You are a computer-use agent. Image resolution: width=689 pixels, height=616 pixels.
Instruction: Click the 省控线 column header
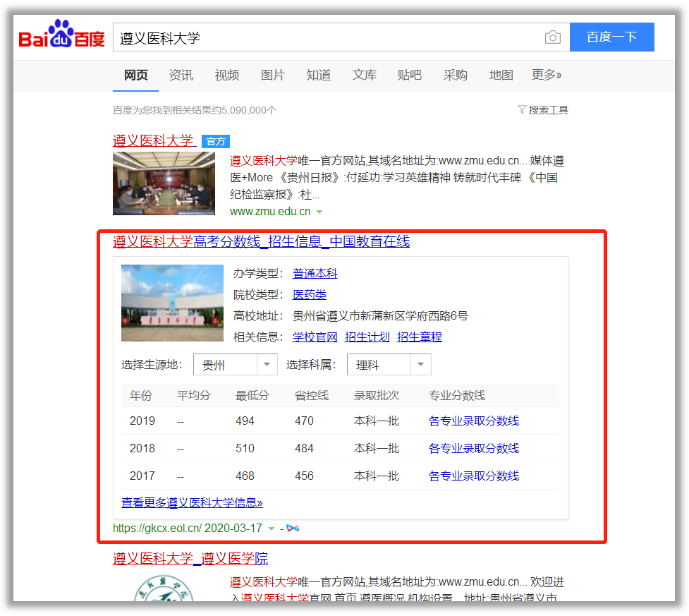[x=312, y=395]
